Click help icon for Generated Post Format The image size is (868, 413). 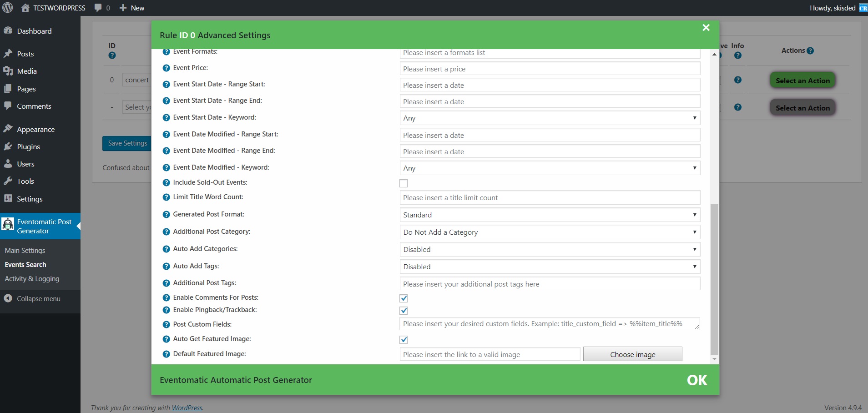166,215
